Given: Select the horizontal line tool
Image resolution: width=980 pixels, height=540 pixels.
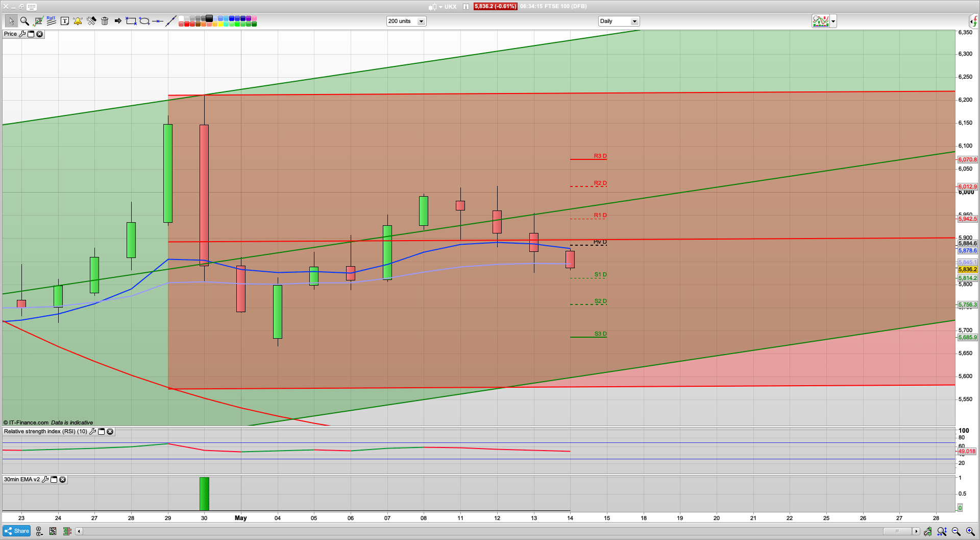Looking at the screenshot, I should pyautogui.click(x=158, y=21).
